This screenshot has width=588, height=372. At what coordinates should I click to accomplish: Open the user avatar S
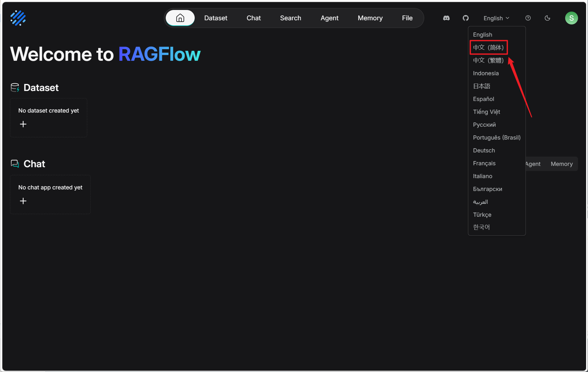(572, 18)
